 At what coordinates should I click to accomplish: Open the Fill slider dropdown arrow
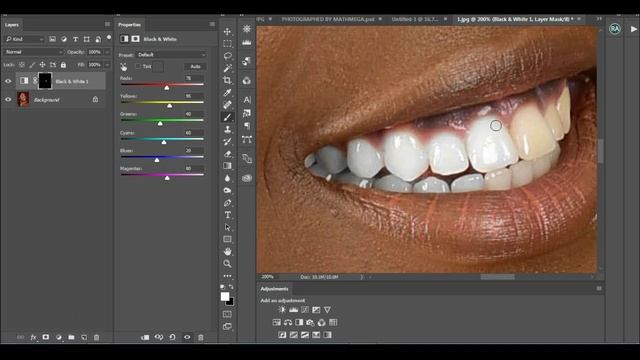(107, 65)
